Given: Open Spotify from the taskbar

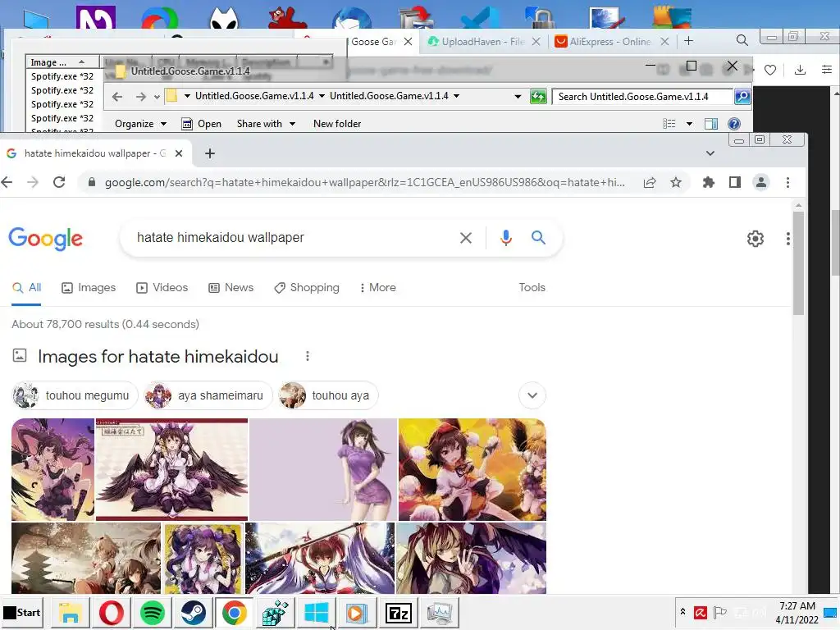Looking at the screenshot, I should (x=152, y=612).
